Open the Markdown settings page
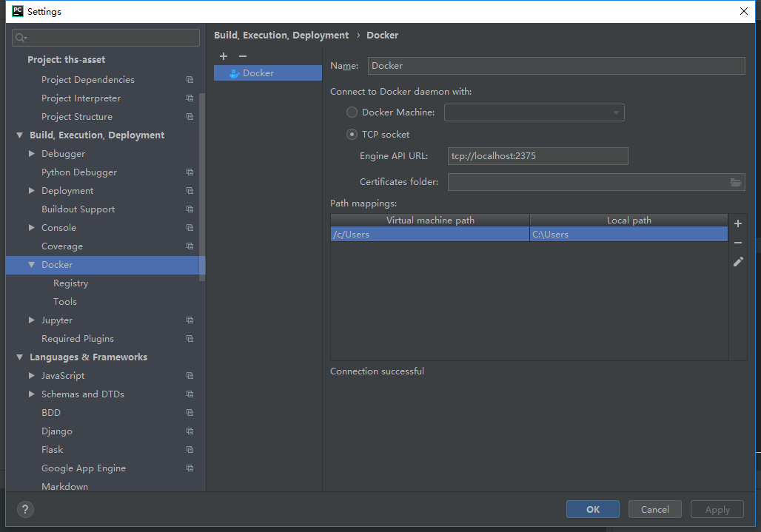Image resolution: width=761 pixels, height=532 pixels. tap(64, 486)
